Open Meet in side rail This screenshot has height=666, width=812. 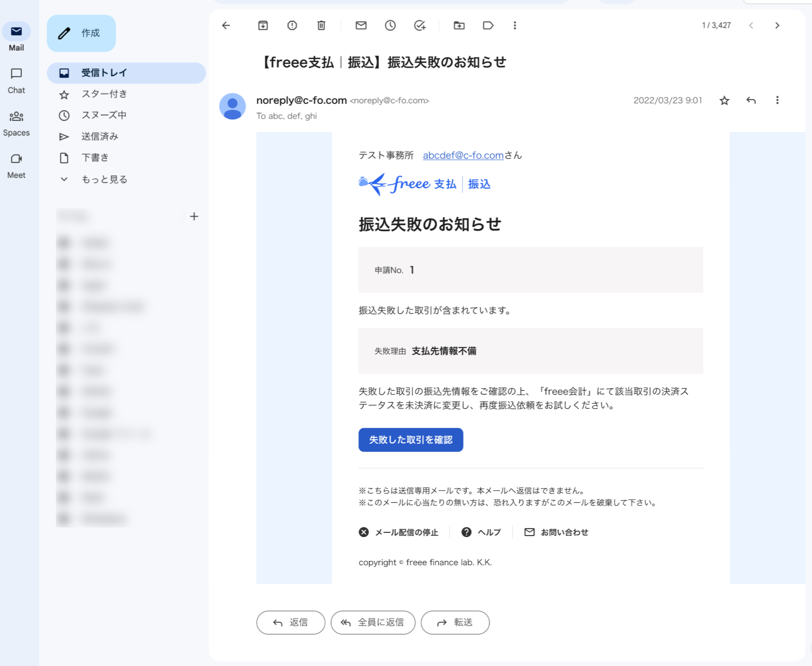point(17,166)
